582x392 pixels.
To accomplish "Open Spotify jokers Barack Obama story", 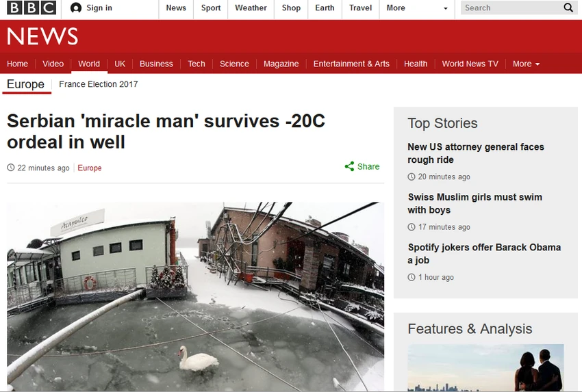I will pos(484,254).
